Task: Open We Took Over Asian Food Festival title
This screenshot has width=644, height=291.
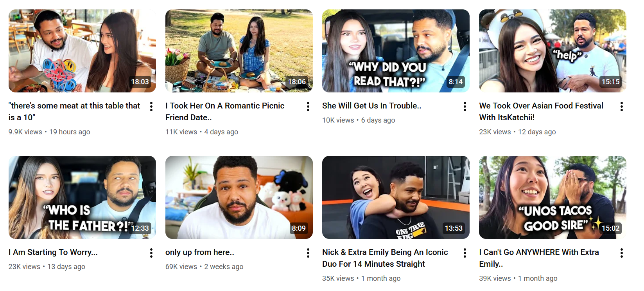Action: point(541,112)
